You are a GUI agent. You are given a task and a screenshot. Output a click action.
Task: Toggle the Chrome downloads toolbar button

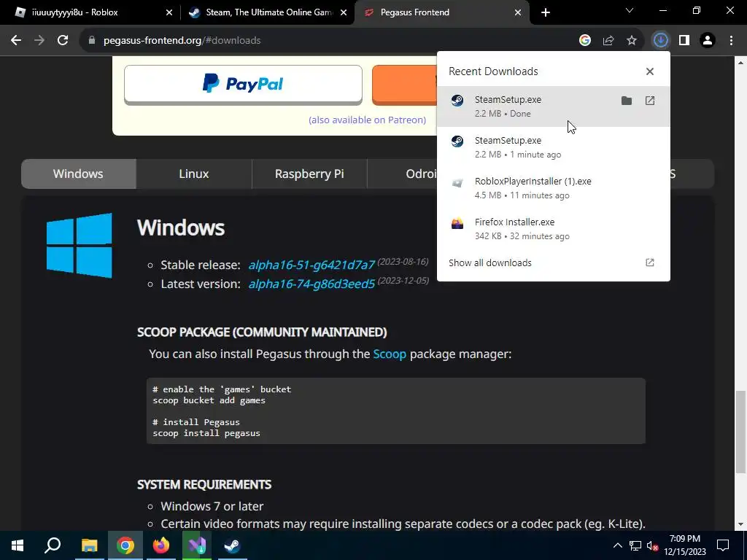click(x=660, y=41)
